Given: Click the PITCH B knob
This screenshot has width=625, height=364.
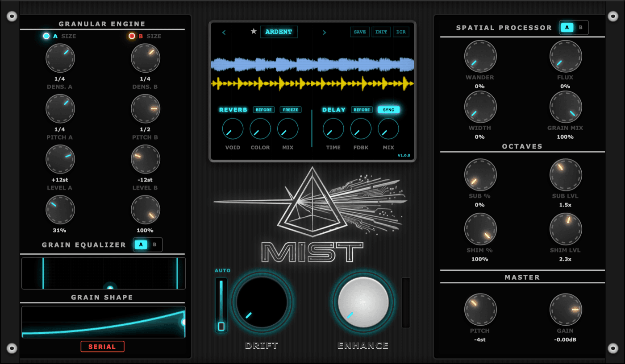Looking at the screenshot, I should click(x=146, y=159).
